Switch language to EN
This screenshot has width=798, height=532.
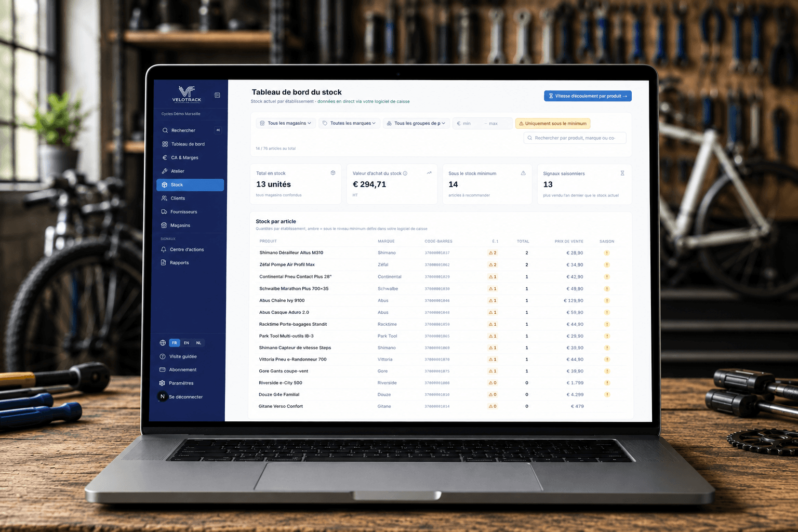pyautogui.click(x=187, y=343)
